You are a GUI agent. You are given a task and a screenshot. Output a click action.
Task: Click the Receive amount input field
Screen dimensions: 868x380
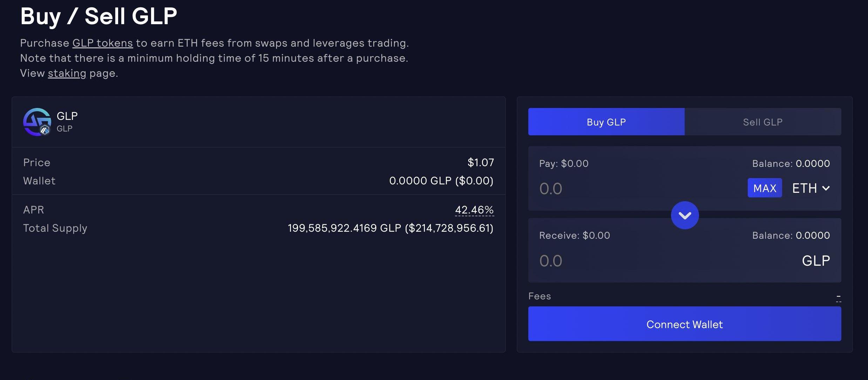631,261
